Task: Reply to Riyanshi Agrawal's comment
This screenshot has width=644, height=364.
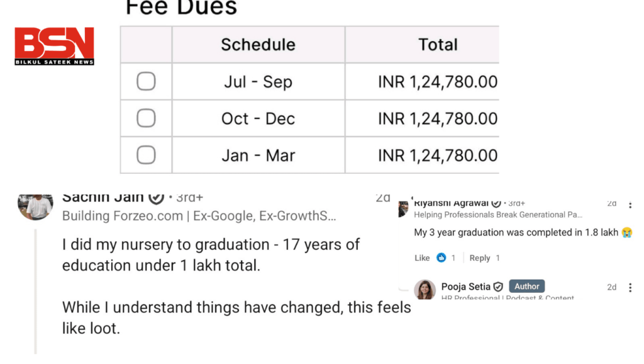Action: (x=480, y=258)
